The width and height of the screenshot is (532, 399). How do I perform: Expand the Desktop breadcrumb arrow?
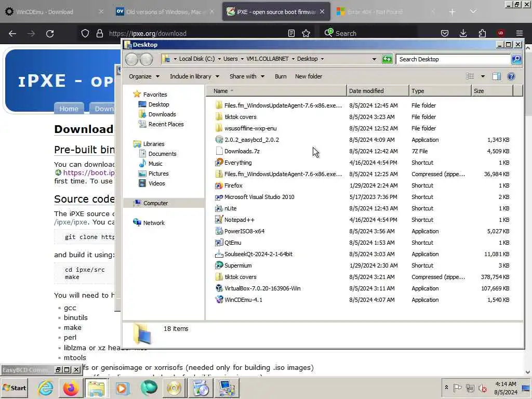[x=322, y=59]
